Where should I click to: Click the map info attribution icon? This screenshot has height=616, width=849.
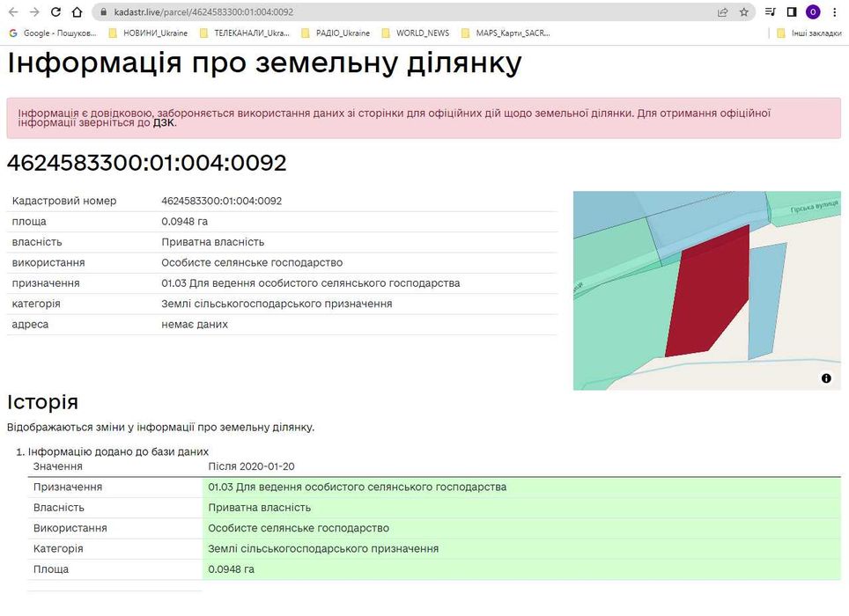[x=826, y=378]
